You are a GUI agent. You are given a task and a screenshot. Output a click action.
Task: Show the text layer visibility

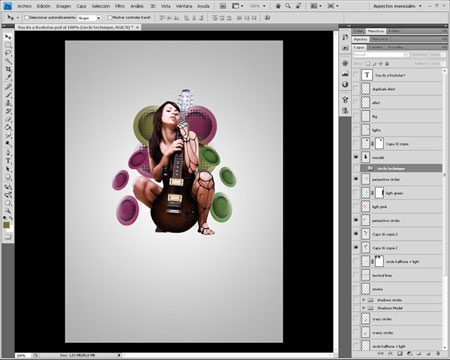356,75
